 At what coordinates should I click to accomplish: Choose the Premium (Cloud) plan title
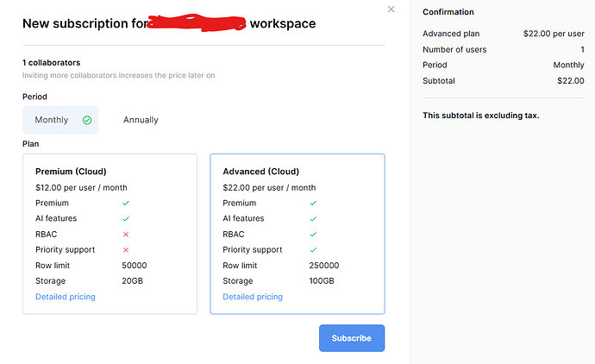(x=71, y=172)
